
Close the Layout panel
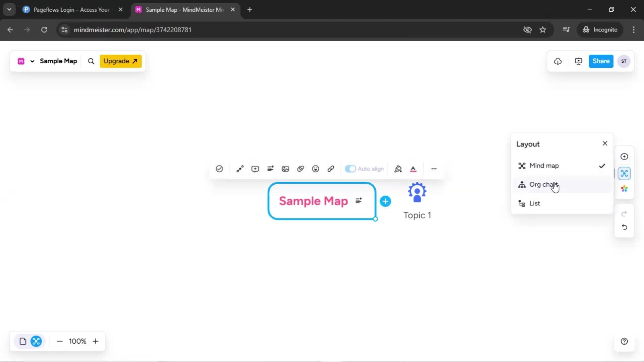[605, 143]
